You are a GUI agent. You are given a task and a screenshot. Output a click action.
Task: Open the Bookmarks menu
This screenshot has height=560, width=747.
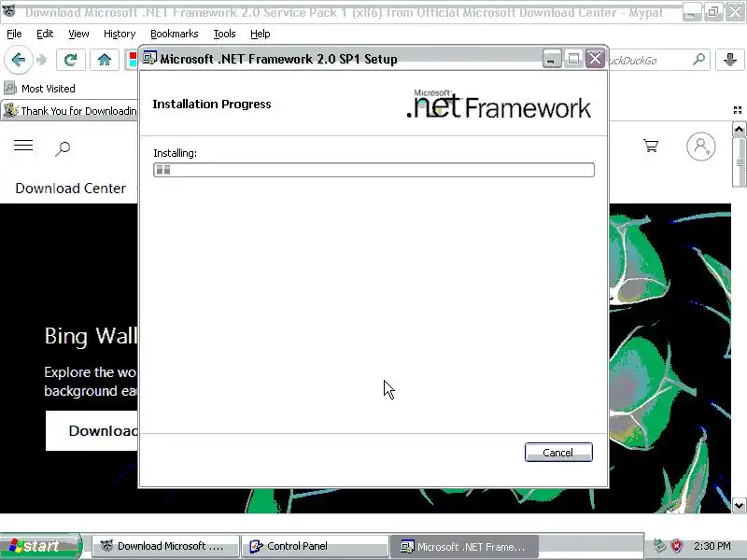(175, 34)
